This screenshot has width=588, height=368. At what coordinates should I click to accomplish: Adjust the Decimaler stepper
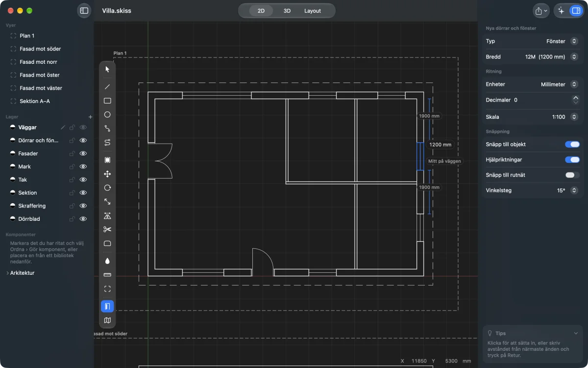(576, 100)
